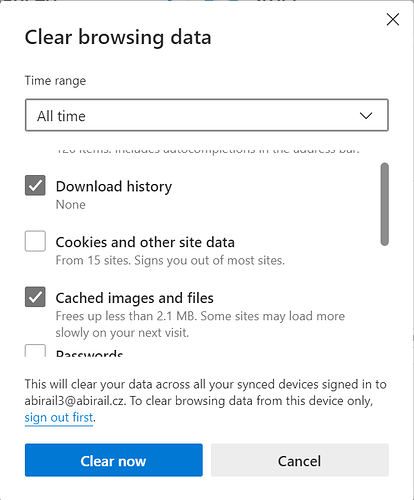414x500 pixels.
Task: Open the Time range dropdown showing All time
Action: tap(207, 115)
